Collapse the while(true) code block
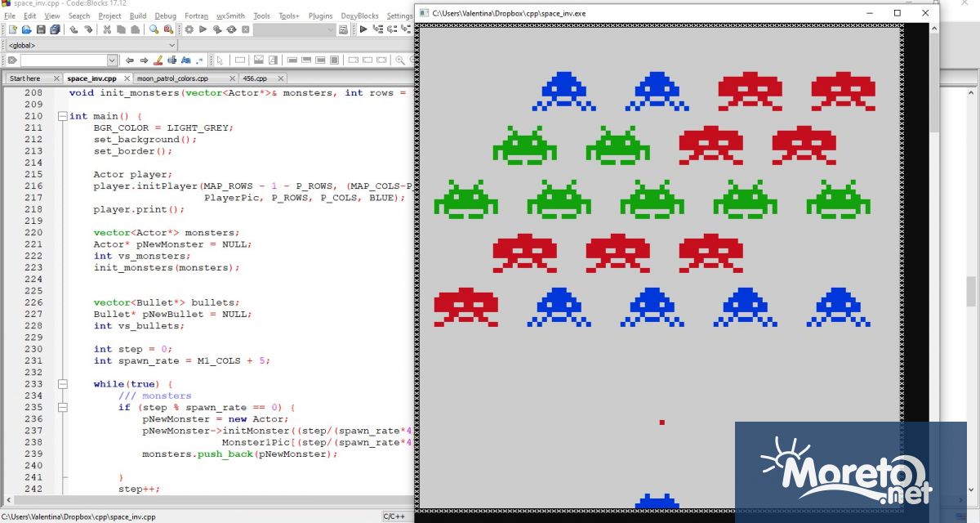This screenshot has height=523, width=980. [62, 384]
